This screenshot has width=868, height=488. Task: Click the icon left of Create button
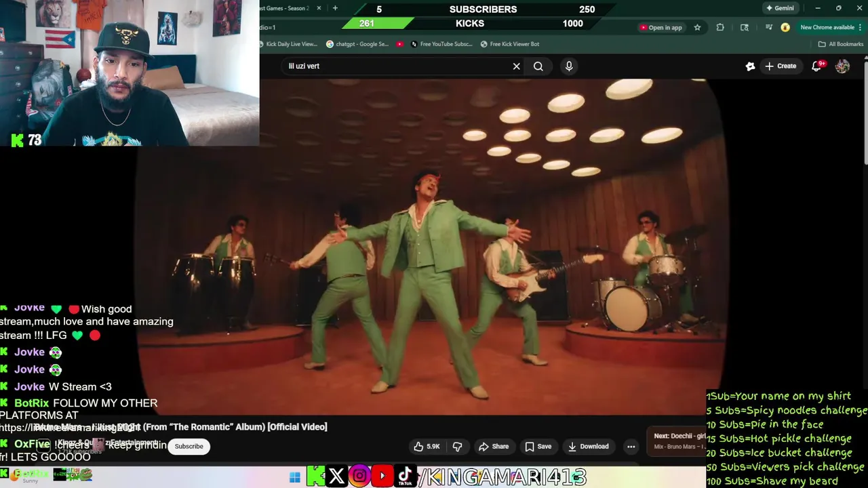pyautogui.click(x=750, y=66)
